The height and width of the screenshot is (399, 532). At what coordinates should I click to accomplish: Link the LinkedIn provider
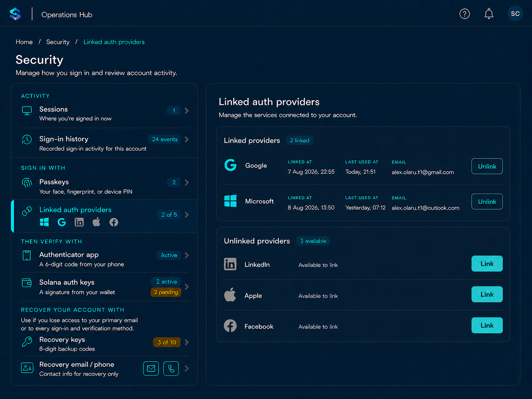point(487,263)
